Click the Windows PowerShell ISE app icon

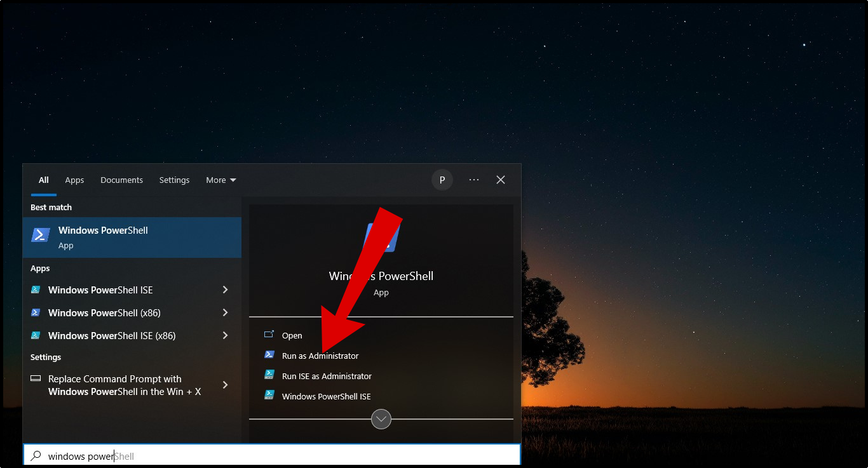(x=36, y=290)
